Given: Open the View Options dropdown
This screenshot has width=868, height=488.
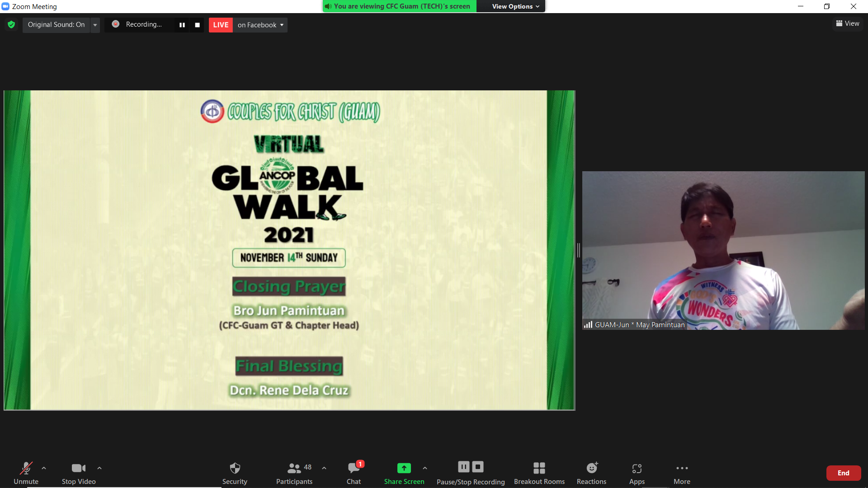Looking at the screenshot, I should [515, 6].
